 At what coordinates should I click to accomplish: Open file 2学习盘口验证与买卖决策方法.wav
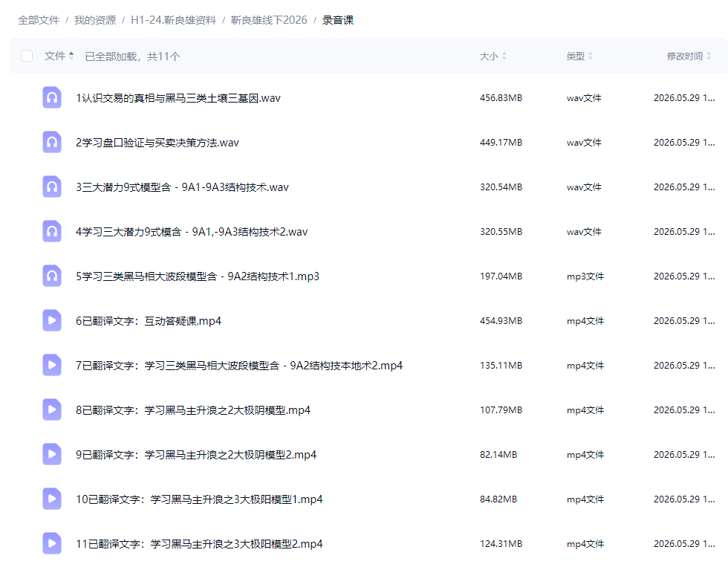(157, 143)
